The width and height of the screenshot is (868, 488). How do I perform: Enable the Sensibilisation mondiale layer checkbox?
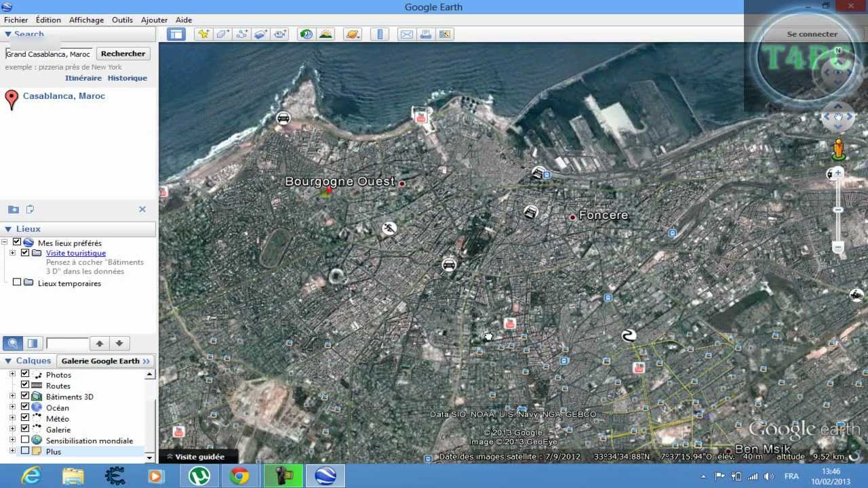tap(25, 440)
